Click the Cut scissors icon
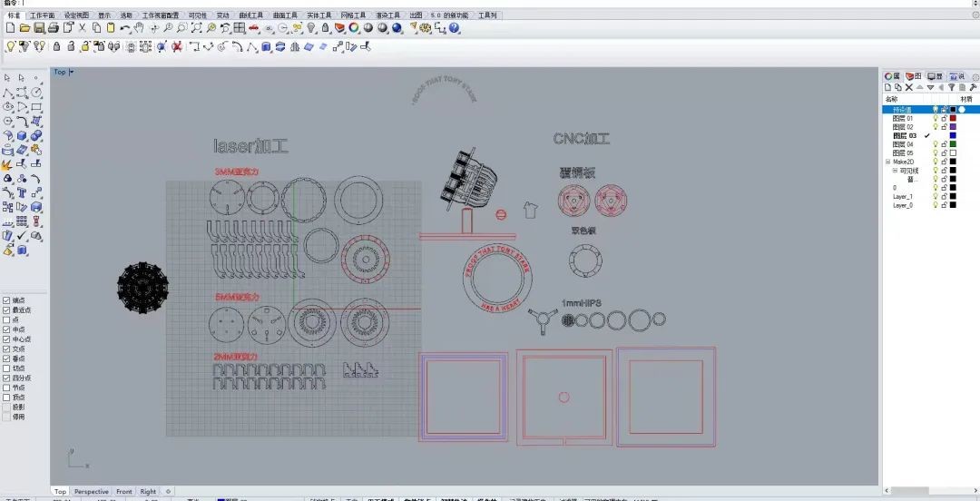This screenshot has height=501, width=980. click(83, 28)
